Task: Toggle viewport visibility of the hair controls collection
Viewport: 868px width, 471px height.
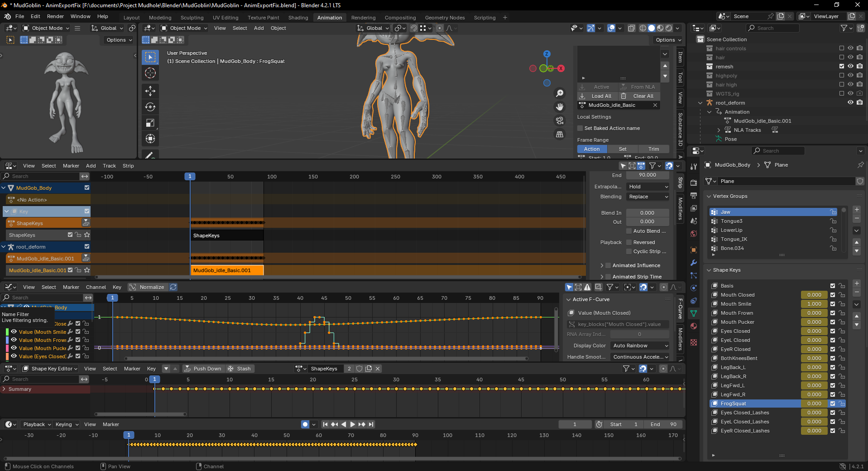Action: 850,48
